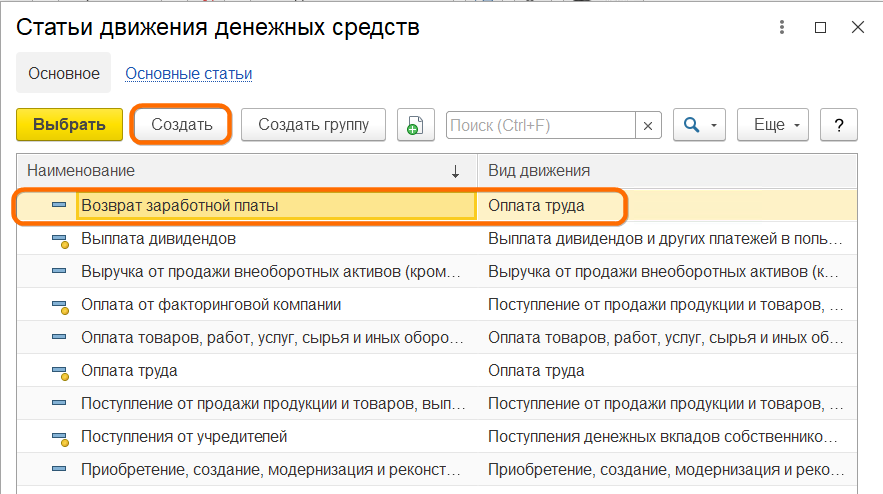Click the sort arrow in Наименование column
Viewport: 883px width, 494px height.
[x=455, y=171]
